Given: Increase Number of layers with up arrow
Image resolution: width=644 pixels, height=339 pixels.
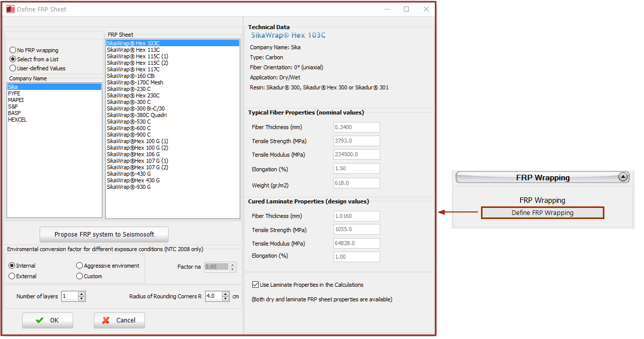Looking at the screenshot, I should pyautogui.click(x=82, y=294).
